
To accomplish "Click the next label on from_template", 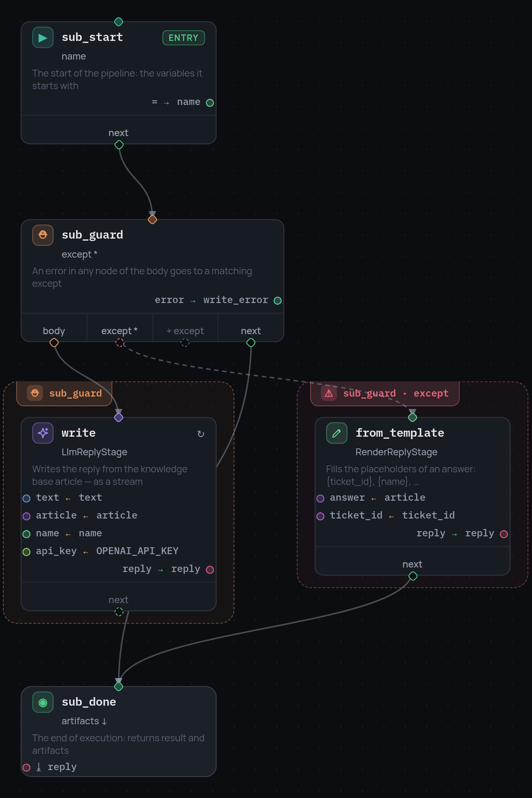I will (413, 564).
